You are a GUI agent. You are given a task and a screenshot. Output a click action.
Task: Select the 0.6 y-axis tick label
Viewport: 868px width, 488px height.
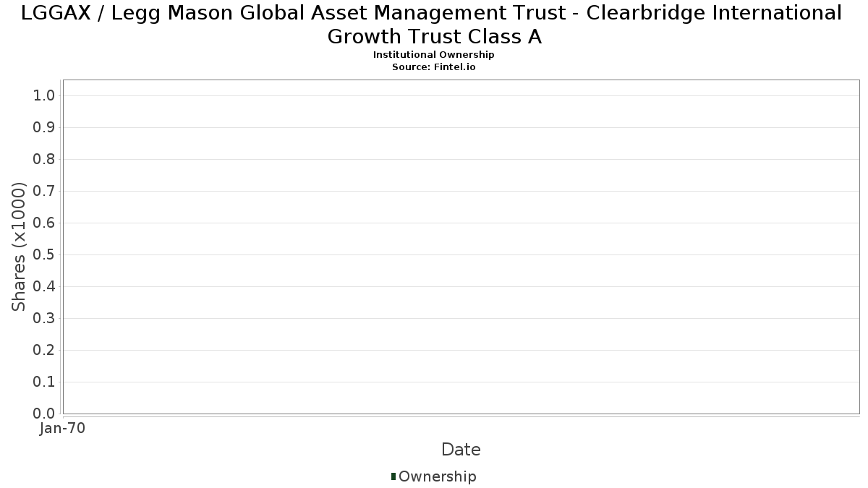(x=45, y=223)
